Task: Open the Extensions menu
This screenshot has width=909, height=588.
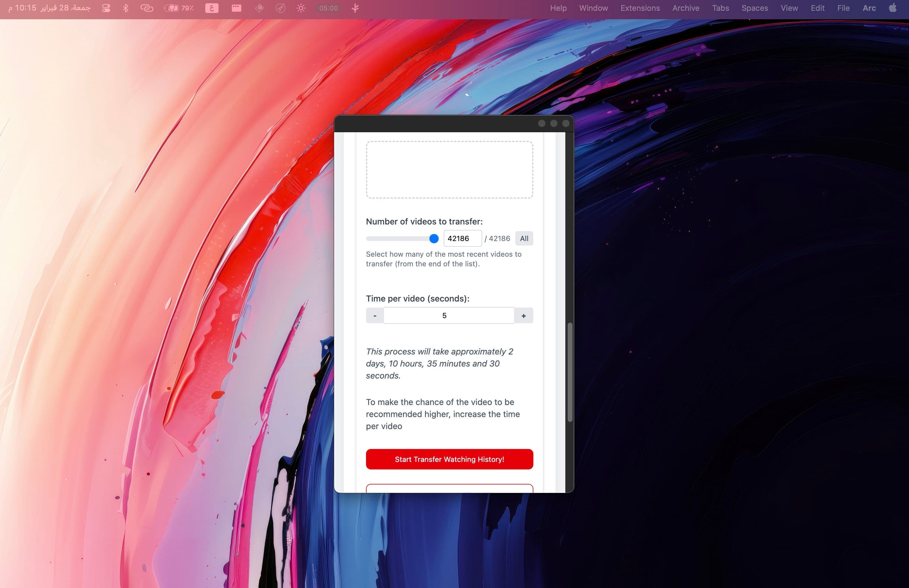Action: click(x=640, y=8)
